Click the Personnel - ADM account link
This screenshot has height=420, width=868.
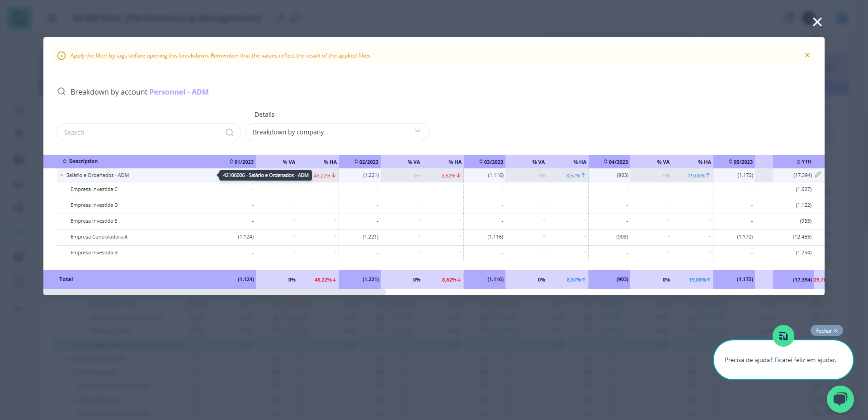(179, 92)
